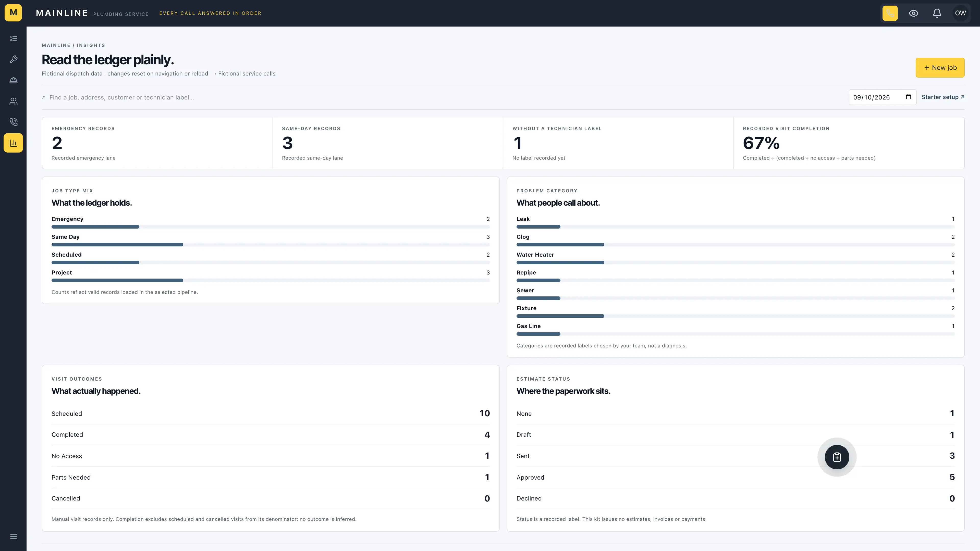Toggle the eye view icon in header
The image size is (980, 551).
pos(913,13)
